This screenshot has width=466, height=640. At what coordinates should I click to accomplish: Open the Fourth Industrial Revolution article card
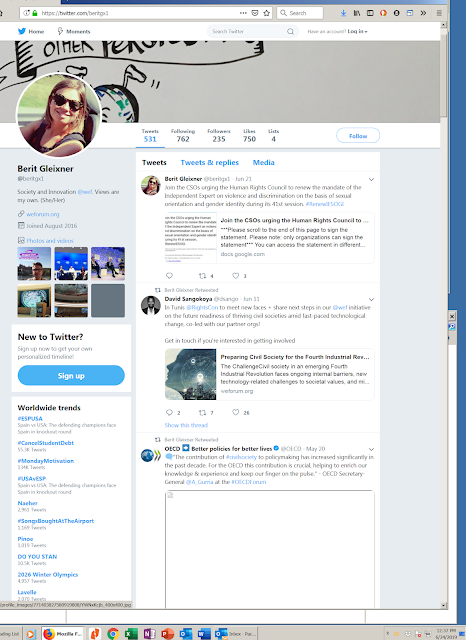point(270,374)
